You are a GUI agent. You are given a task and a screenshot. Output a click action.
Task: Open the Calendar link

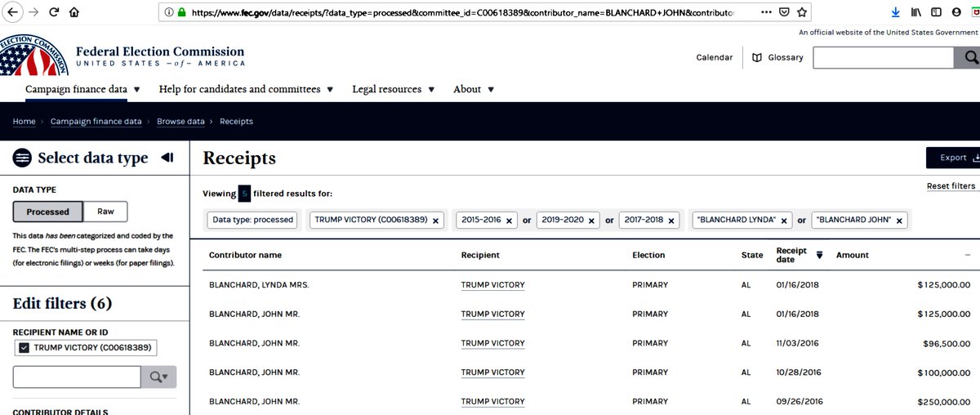tap(714, 57)
